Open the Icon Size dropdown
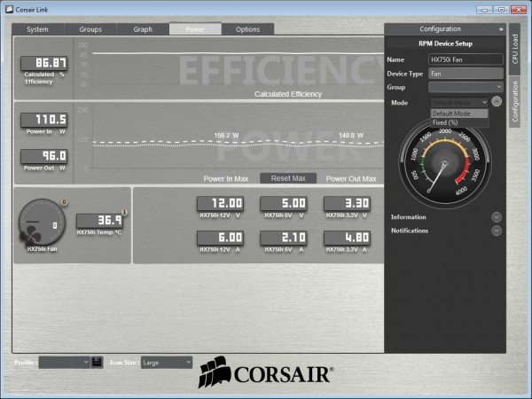This screenshot has width=532, height=399. click(167, 363)
